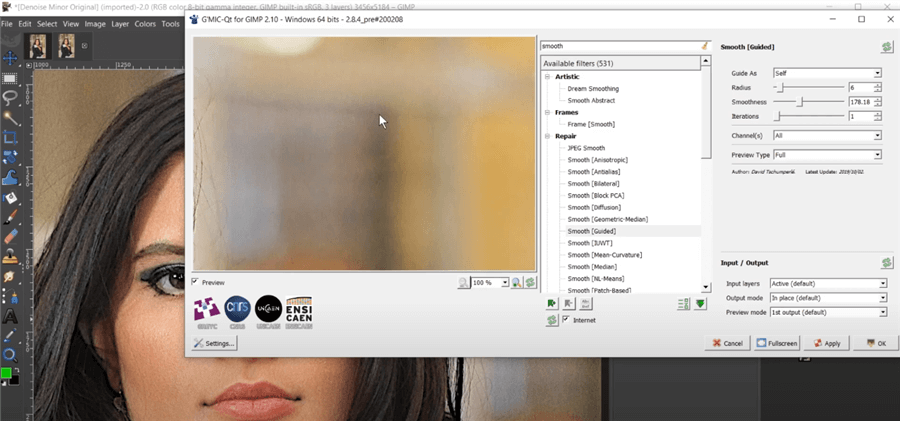Select the Clone stamp tool
Viewport: 900px width, 421px height.
click(x=10, y=256)
